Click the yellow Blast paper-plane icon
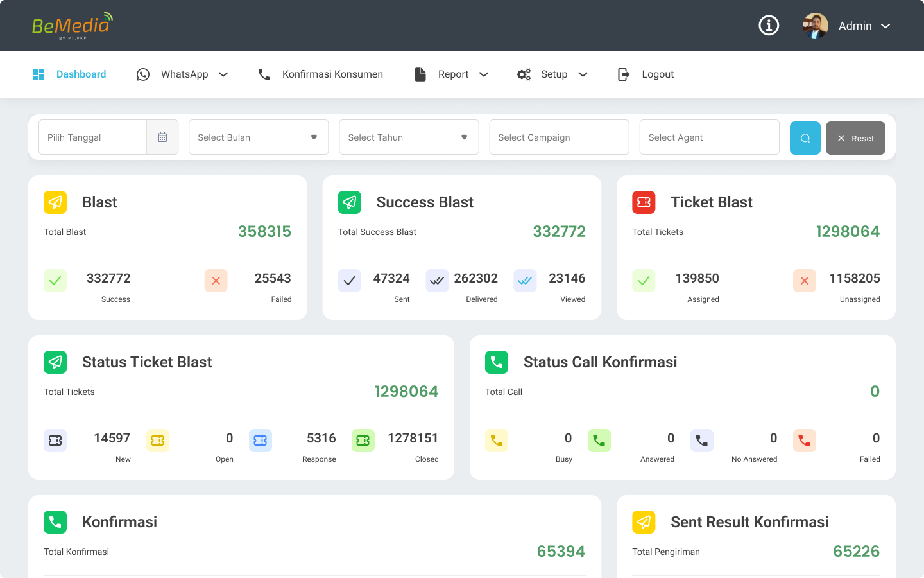The height and width of the screenshot is (578, 924). click(55, 202)
